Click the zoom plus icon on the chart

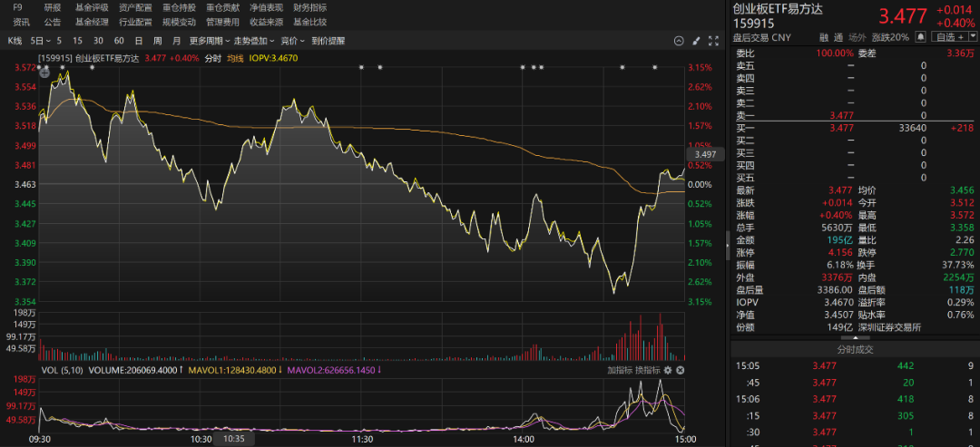(x=44, y=73)
